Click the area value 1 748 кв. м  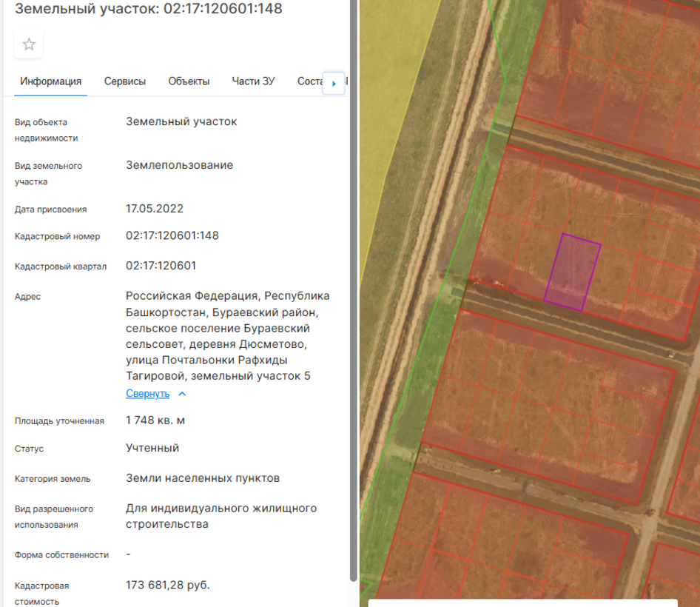point(155,420)
